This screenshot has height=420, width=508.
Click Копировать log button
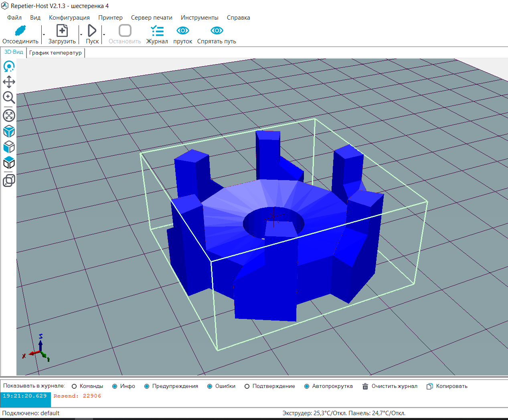point(447,386)
